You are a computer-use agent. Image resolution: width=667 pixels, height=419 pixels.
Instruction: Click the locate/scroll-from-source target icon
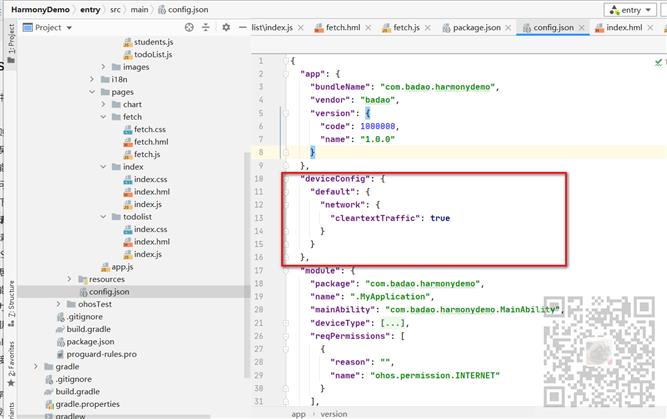point(189,28)
